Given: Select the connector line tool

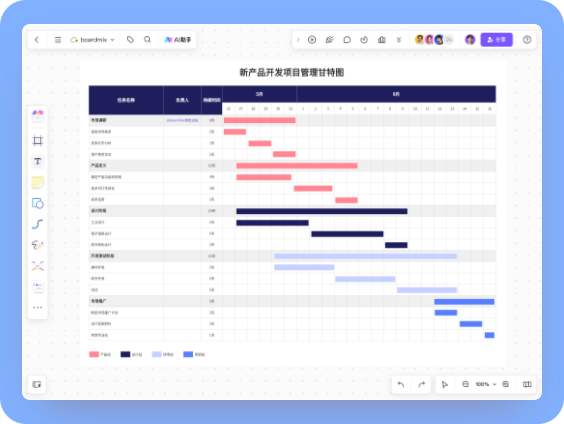Looking at the screenshot, I should [x=37, y=224].
